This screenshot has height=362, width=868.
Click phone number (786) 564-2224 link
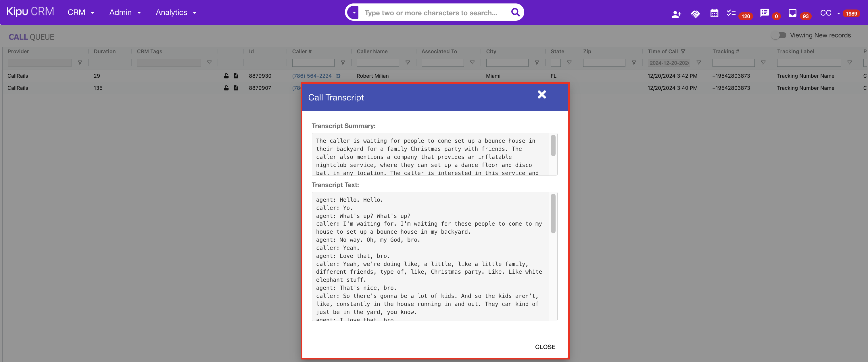311,76
